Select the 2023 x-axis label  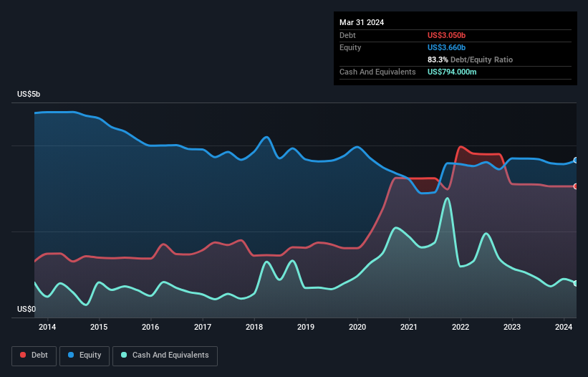512,327
